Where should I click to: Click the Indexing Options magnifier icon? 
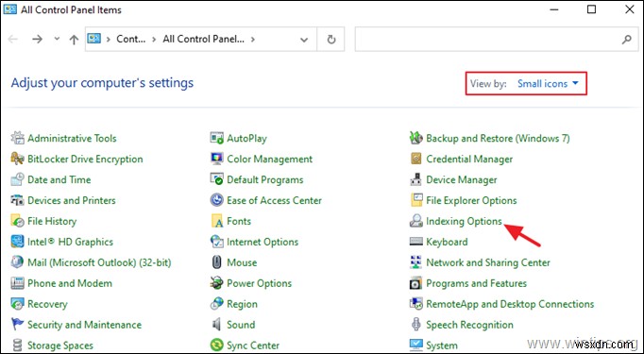point(416,221)
